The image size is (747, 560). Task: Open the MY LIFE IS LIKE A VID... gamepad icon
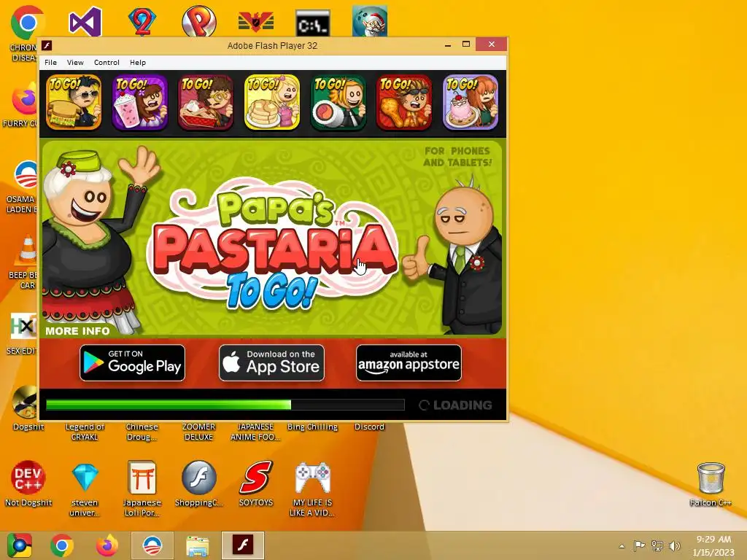(312, 488)
